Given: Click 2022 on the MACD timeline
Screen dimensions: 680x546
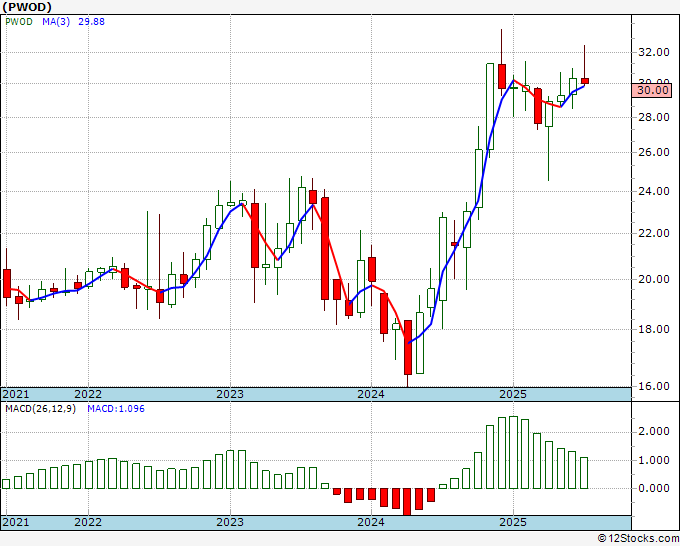Looking at the screenshot, I should (x=88, y=522).
